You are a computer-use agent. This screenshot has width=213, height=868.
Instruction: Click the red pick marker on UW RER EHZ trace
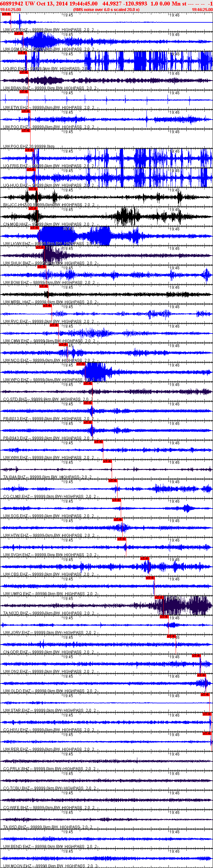point(207,734)
